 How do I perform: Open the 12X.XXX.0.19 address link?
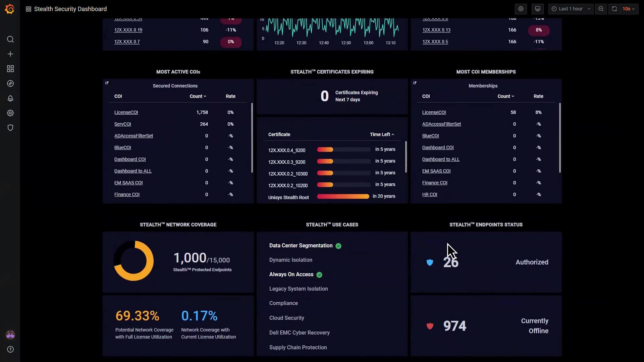pyautogui.click(x=128, y=30)
